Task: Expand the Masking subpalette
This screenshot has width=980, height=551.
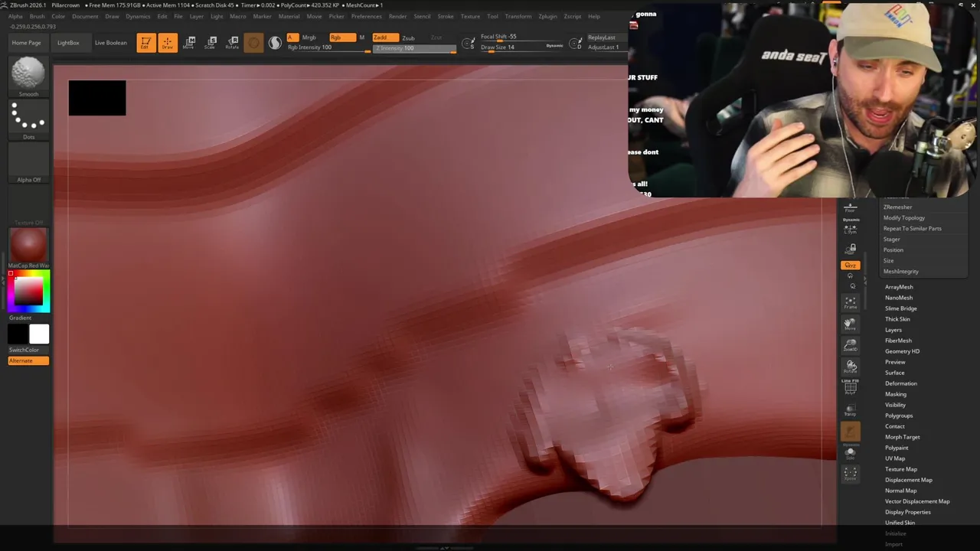Action: click(x=896, y=394)
